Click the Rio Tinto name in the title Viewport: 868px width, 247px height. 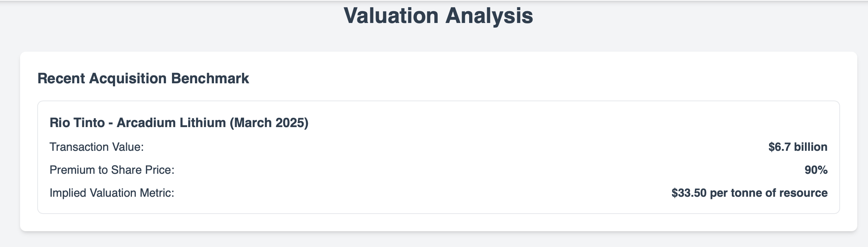coord(77,123)
